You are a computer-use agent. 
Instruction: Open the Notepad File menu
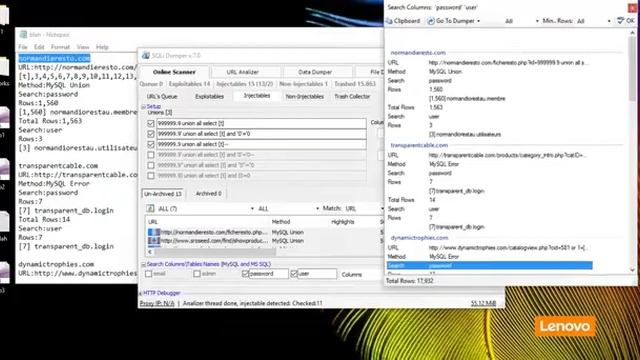[x=23, y=47]
